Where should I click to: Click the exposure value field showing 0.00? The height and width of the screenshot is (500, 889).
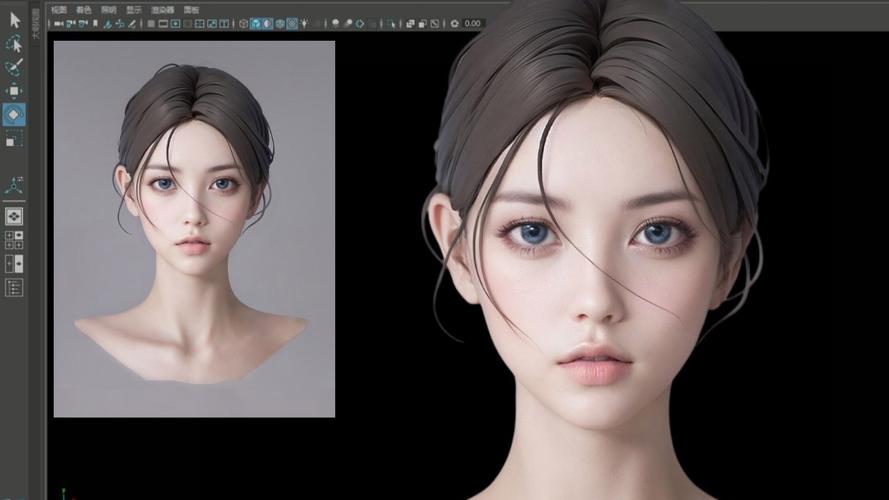coord(473,23)
